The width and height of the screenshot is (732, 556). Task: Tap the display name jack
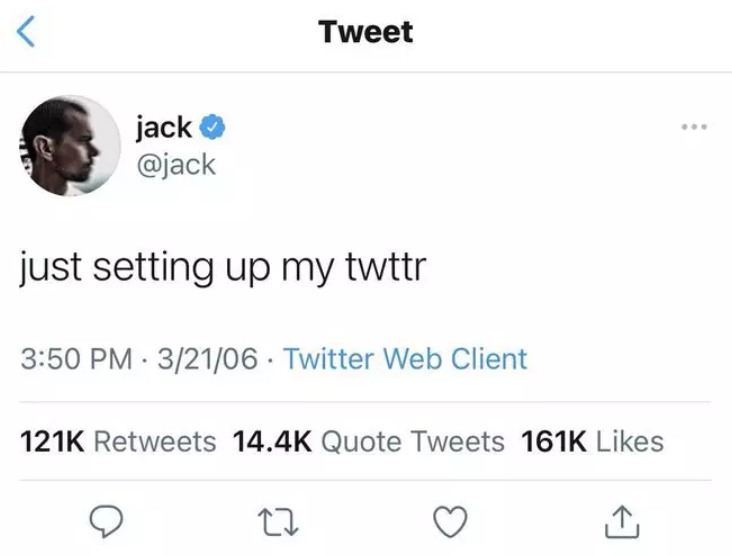[x=164, y=127]
